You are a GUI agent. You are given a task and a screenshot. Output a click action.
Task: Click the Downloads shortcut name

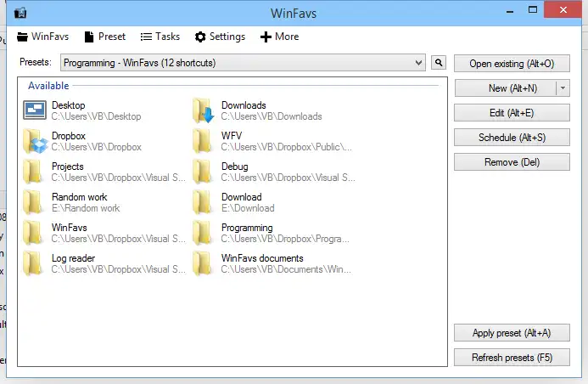click(x=244, y=105)
